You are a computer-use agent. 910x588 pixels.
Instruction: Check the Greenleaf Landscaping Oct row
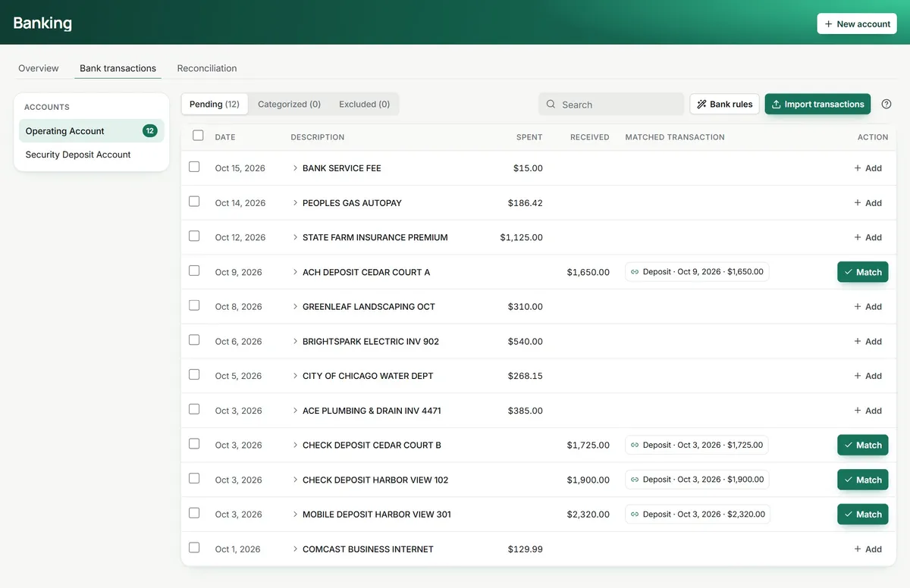194,305
